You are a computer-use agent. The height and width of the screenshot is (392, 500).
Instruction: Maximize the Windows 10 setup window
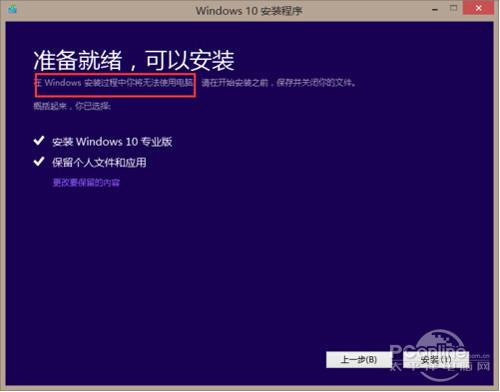[x=453, y=8]
